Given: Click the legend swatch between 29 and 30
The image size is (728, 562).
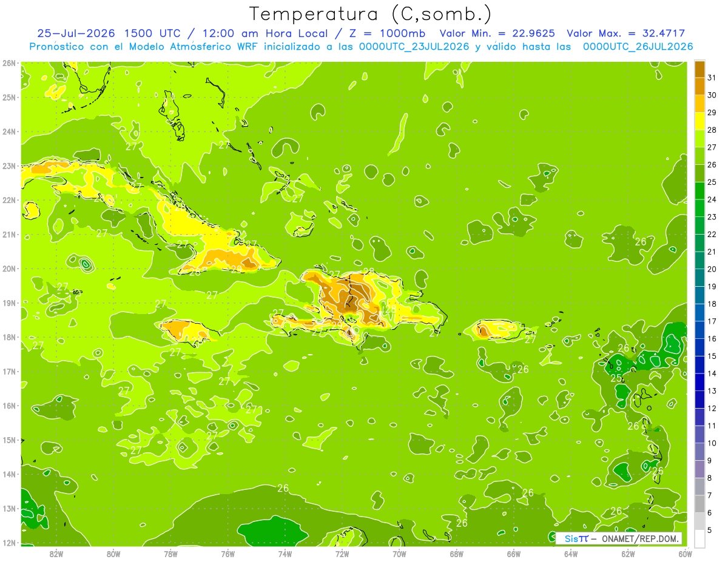Looking at the screenshot, I should click(699, 104).
